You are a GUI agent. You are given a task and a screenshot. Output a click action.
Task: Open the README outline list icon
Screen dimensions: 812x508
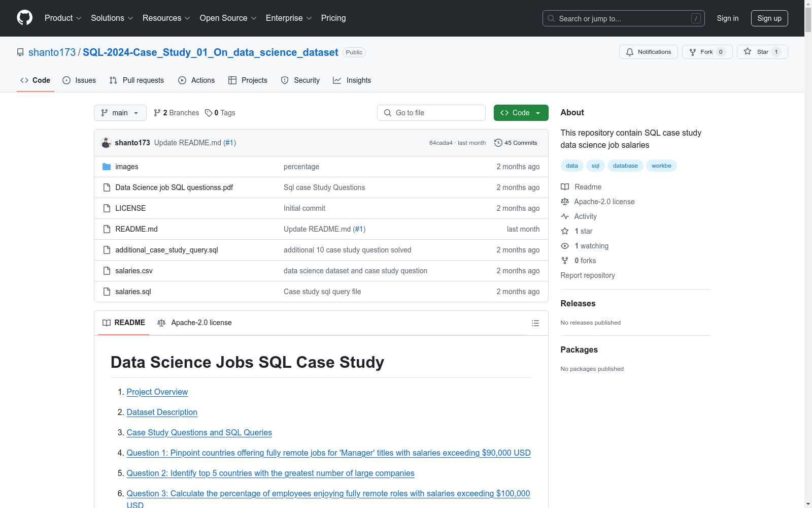[x=535, y=323]
